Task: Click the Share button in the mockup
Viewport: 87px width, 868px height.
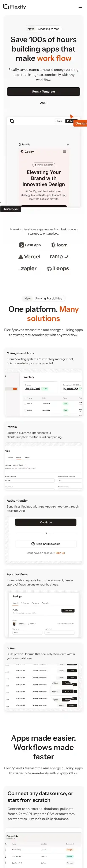Action: pyautogui.click(x=59, y=121)
